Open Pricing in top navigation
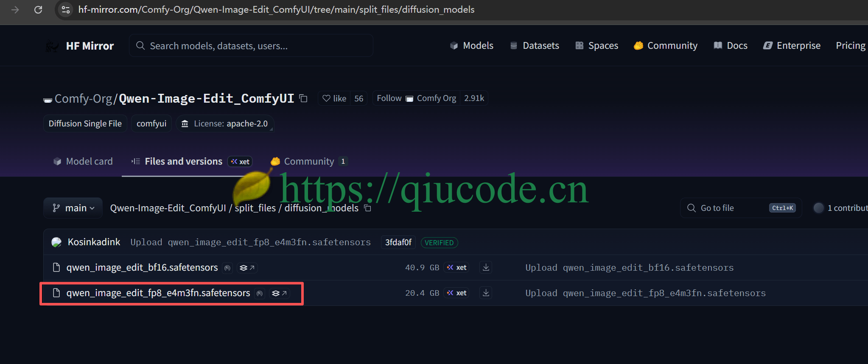Image resolution: width=868 pixels, height=364 pixels. point(851,45)
